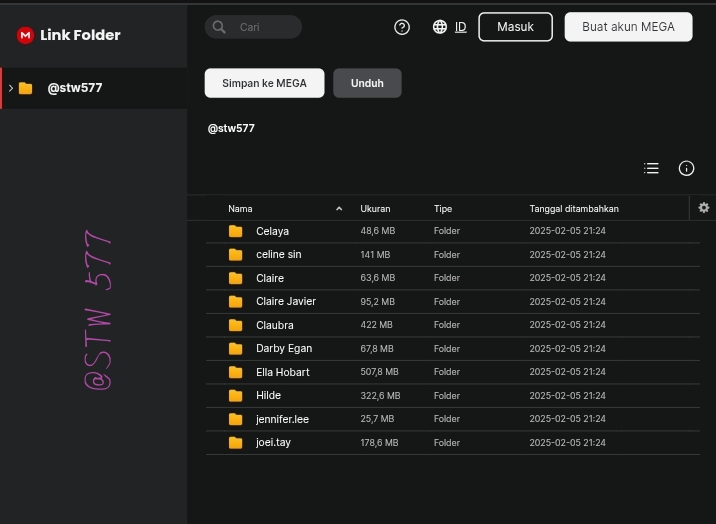Toggle the Nama sort arrow
Viewport: 716px width, 524px height.
(339, 209)
